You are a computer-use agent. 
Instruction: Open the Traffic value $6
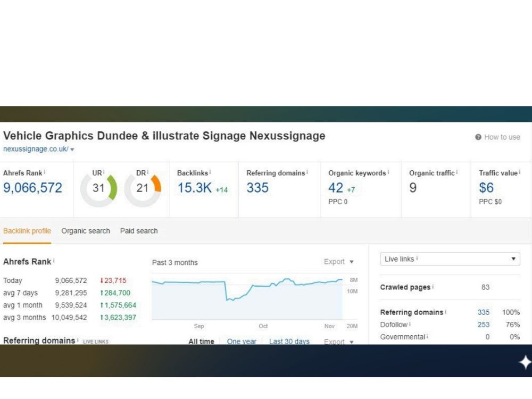pos(486,188)
